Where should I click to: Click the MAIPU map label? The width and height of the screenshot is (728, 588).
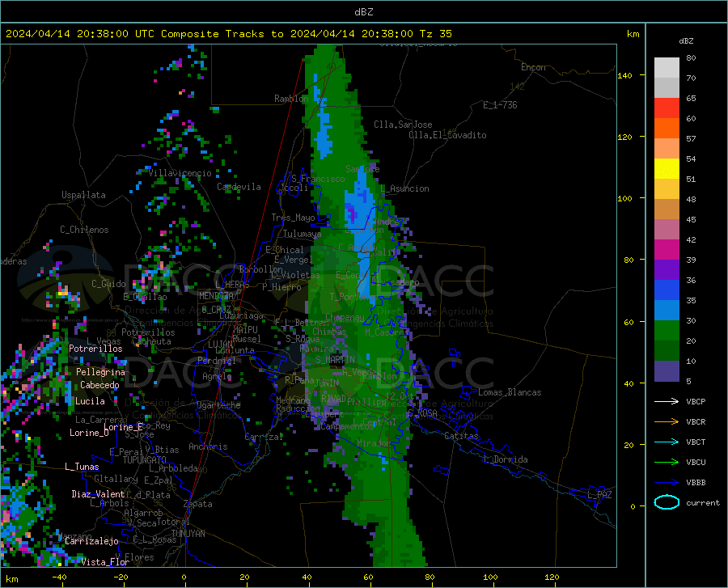pos(245,329)
